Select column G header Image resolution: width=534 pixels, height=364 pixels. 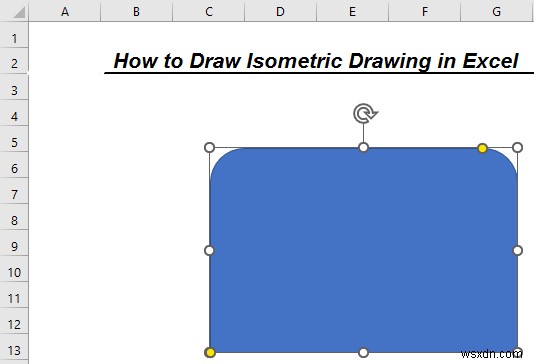[x=497, y=11]
